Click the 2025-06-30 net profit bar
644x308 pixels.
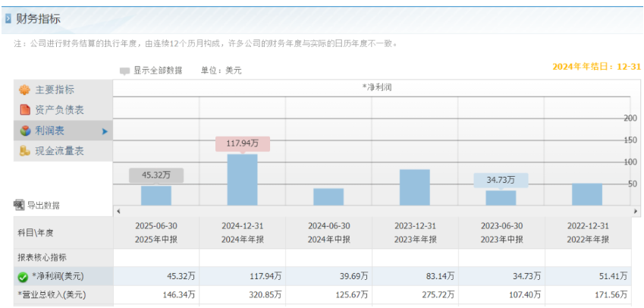pyautogui.click(x=156, y=196)
